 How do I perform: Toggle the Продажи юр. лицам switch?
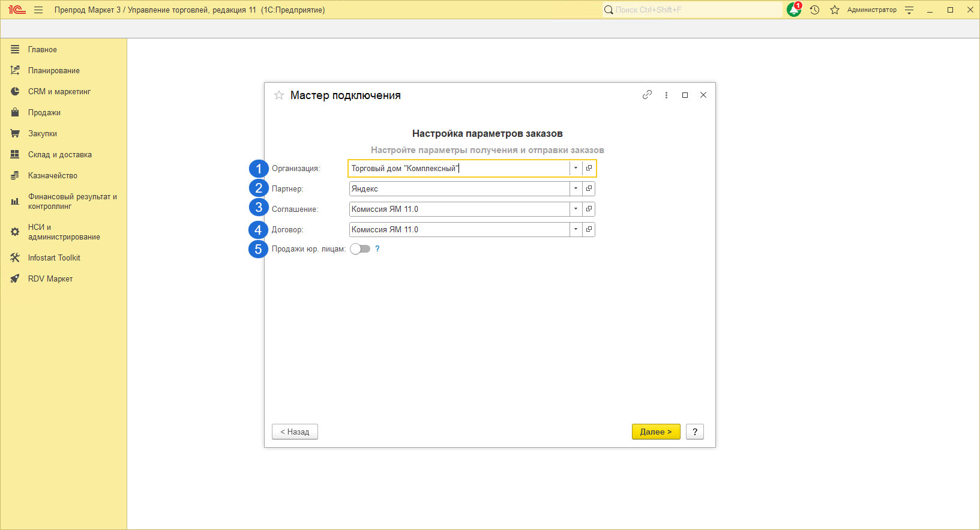pos(360,249)
